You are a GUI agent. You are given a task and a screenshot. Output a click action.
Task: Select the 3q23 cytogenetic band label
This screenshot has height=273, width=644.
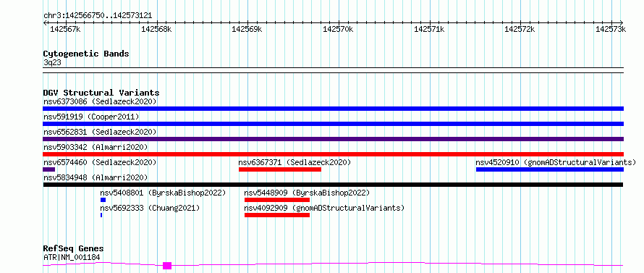pos(52,63)
